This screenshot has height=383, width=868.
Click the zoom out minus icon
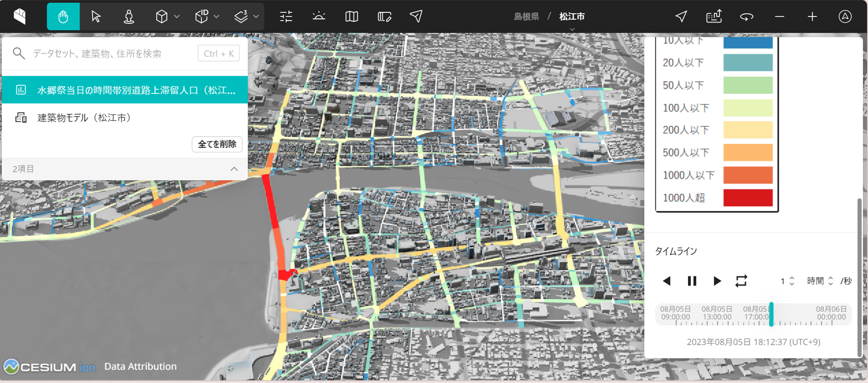[779, 17]
